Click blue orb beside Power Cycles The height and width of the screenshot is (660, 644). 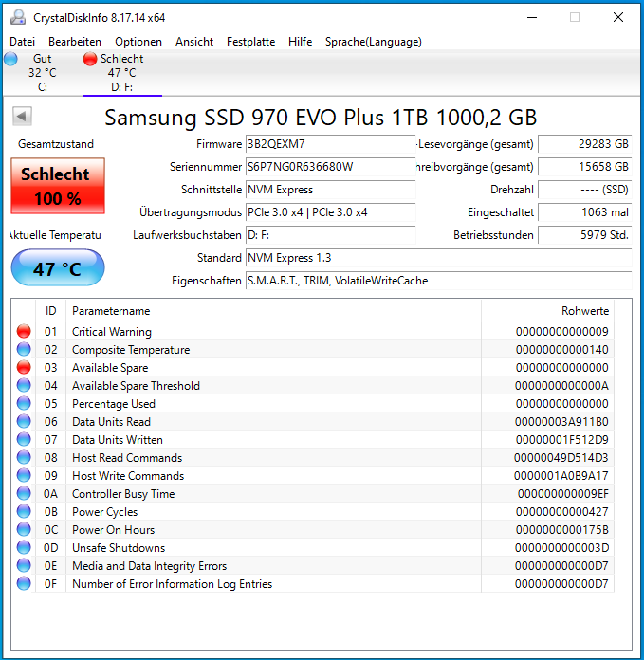click(24, 511)
